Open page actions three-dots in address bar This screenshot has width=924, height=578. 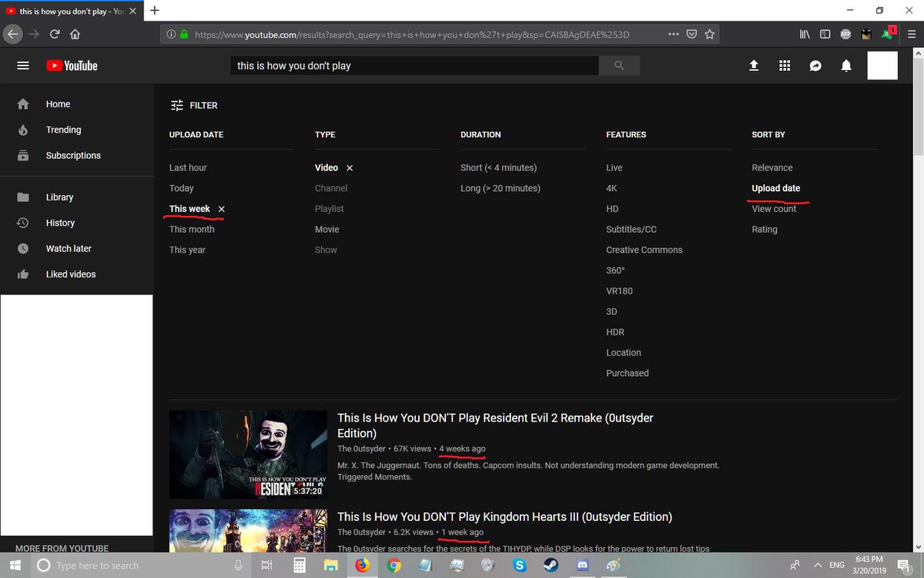pyautogui.click(x=674, y=34)
